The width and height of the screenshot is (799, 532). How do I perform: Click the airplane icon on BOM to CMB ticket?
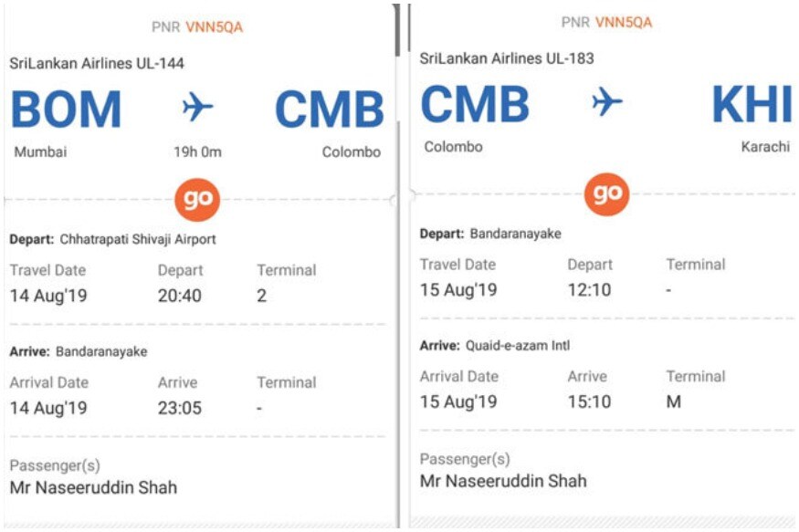pos(198,107)
